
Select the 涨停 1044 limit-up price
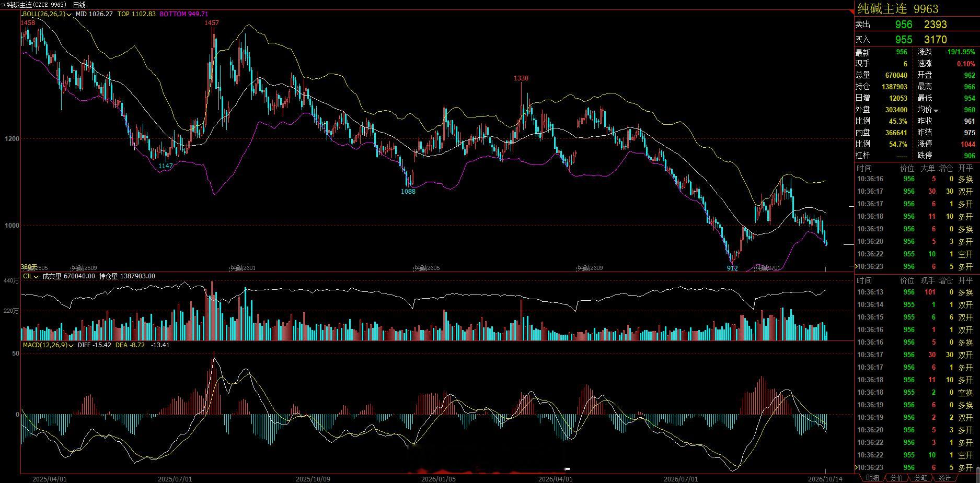tap(967, 144)
